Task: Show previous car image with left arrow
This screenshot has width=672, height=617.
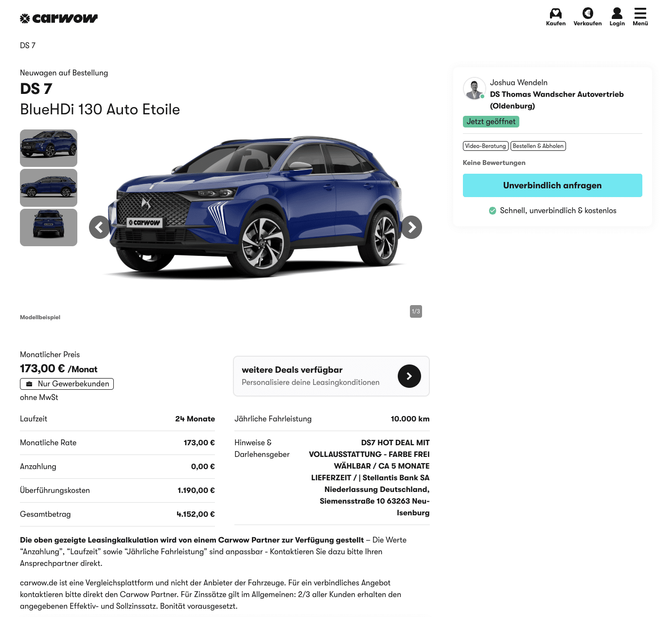Action: point(99,227)
